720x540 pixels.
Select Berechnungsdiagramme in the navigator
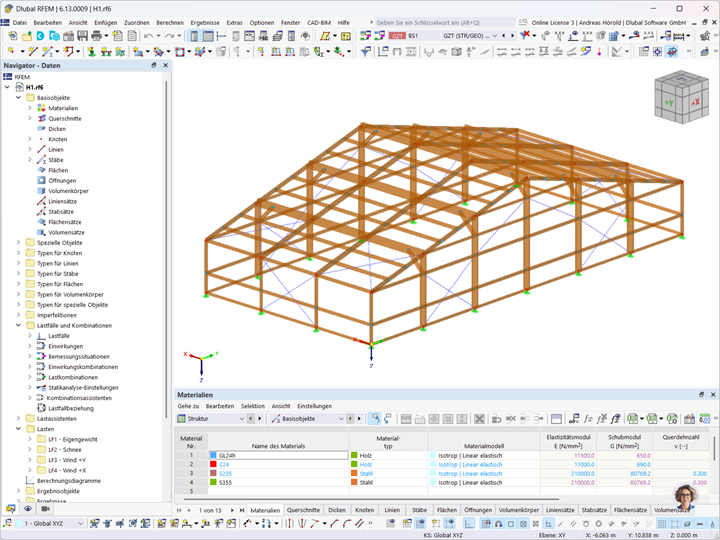(69, 481)
